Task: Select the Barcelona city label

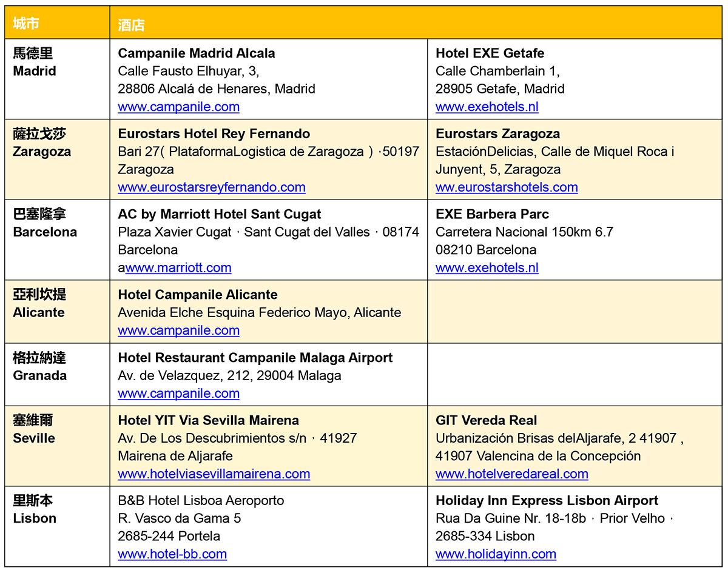Action: click(45, 232)
